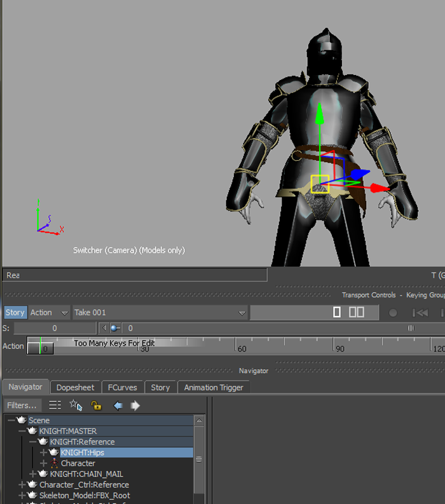Click the list view icon beside Filters

pos(55,405)
